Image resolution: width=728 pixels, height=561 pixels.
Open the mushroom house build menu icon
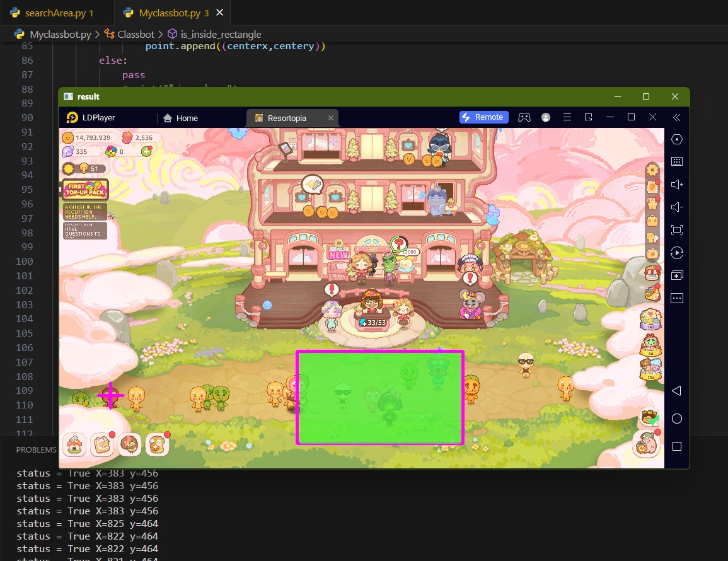tap(74, 445)
